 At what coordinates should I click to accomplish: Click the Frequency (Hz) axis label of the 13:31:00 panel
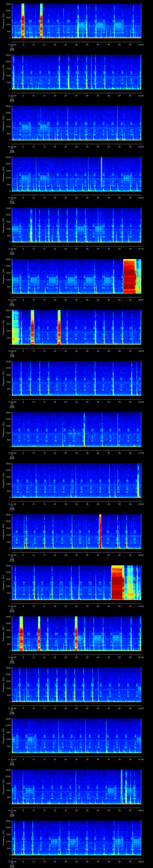[3, 481]
